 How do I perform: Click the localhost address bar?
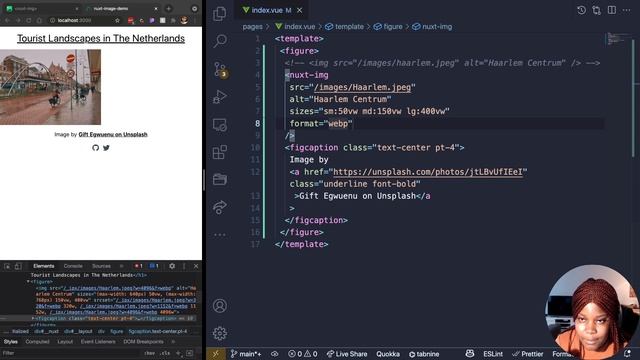pyautogui.click(x=84, y=20)
